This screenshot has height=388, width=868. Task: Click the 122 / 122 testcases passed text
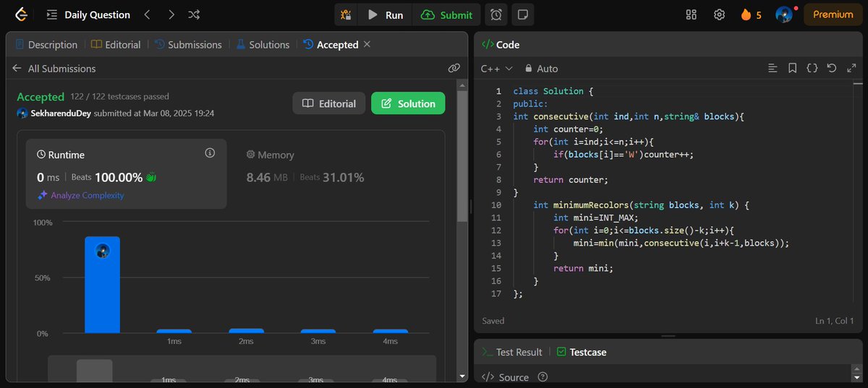(120, 97)
